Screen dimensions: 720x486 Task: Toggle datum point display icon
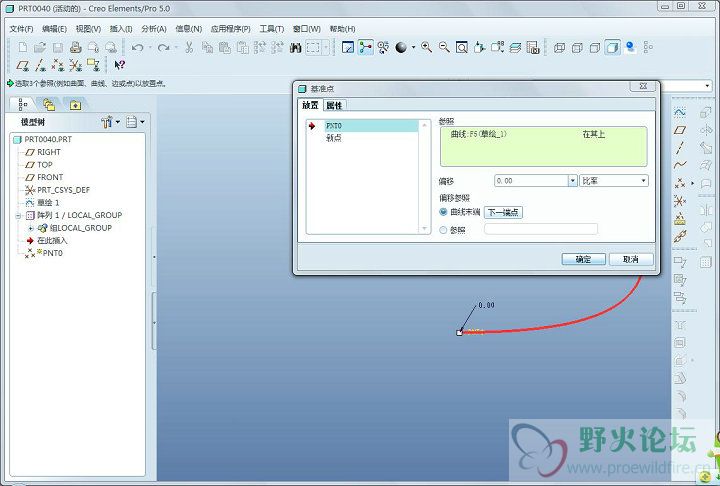tap(58, 65)
